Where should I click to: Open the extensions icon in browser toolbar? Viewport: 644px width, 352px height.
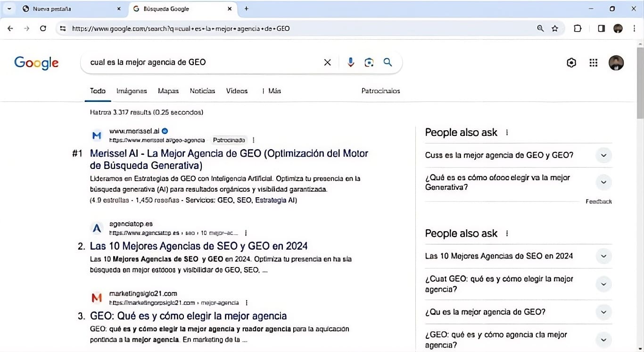pyautogui.click(x=578, y=28)
